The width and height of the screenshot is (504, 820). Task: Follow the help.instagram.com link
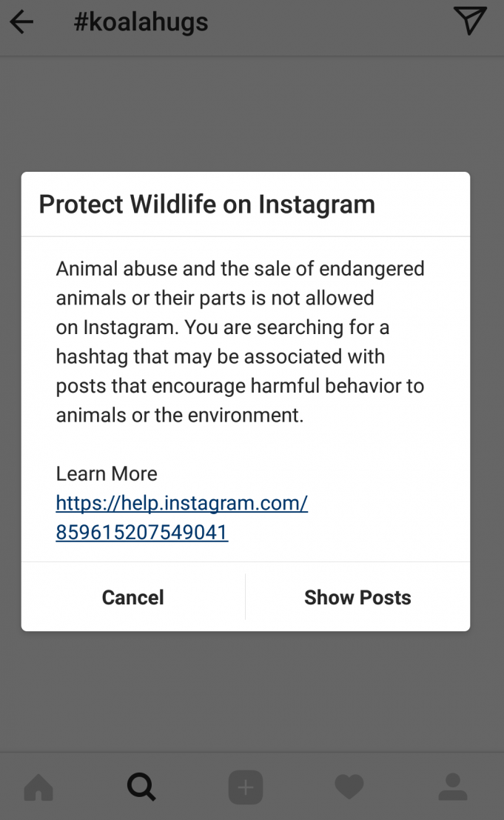coord(182,503)
